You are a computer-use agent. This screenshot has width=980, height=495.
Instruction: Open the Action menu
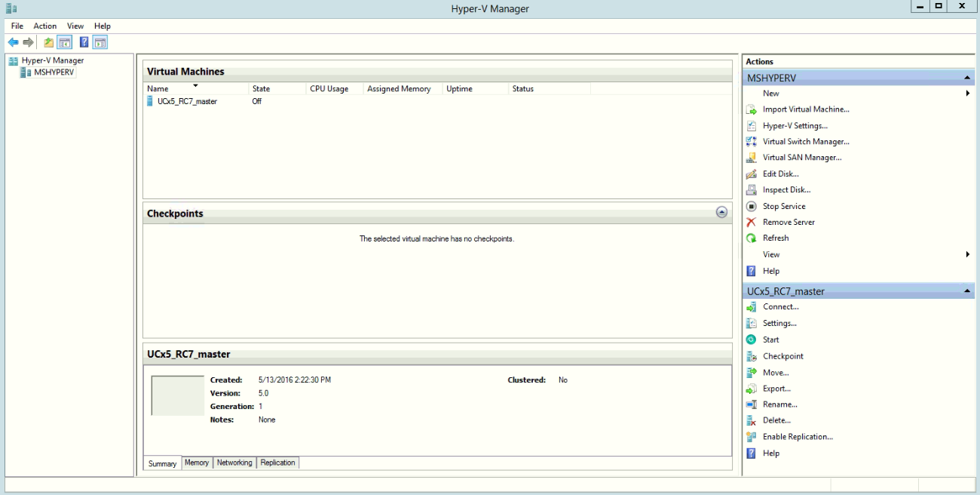(x=45, y=26)
